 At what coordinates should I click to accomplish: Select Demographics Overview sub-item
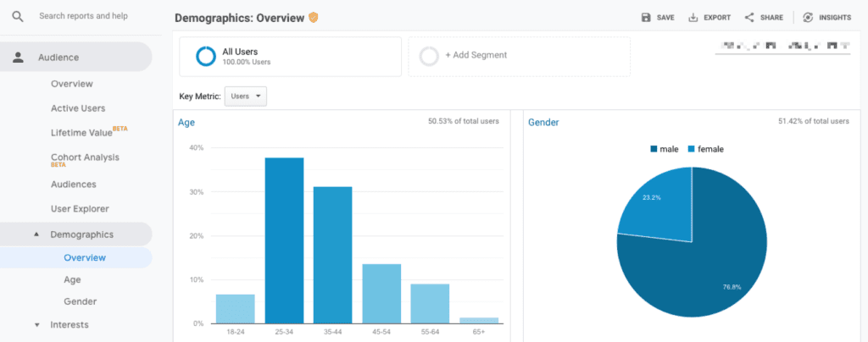pos(85,257)
